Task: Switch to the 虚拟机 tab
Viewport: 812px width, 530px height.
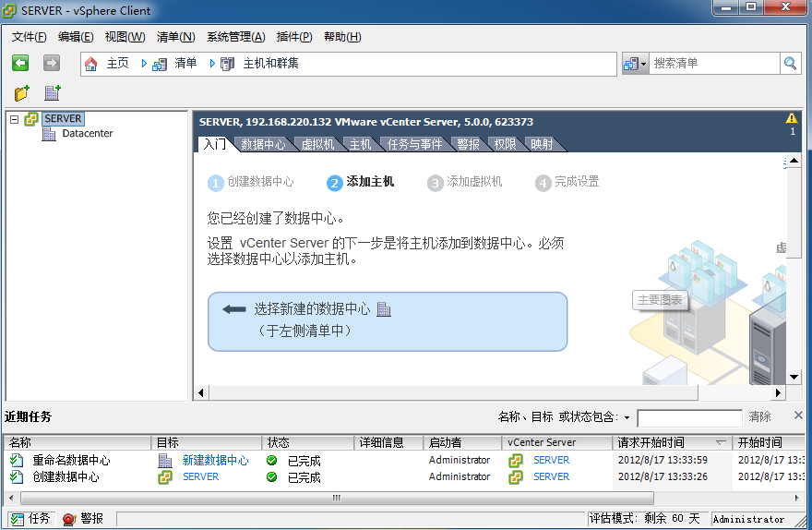Action: [317, 145]
